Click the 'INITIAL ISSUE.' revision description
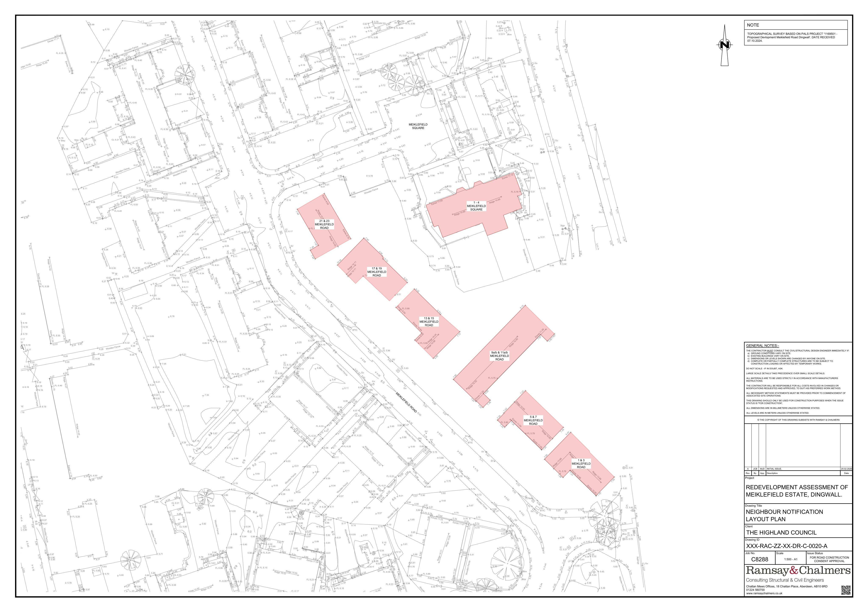This screenshot has height=613, width=868. tap(775, 469)
